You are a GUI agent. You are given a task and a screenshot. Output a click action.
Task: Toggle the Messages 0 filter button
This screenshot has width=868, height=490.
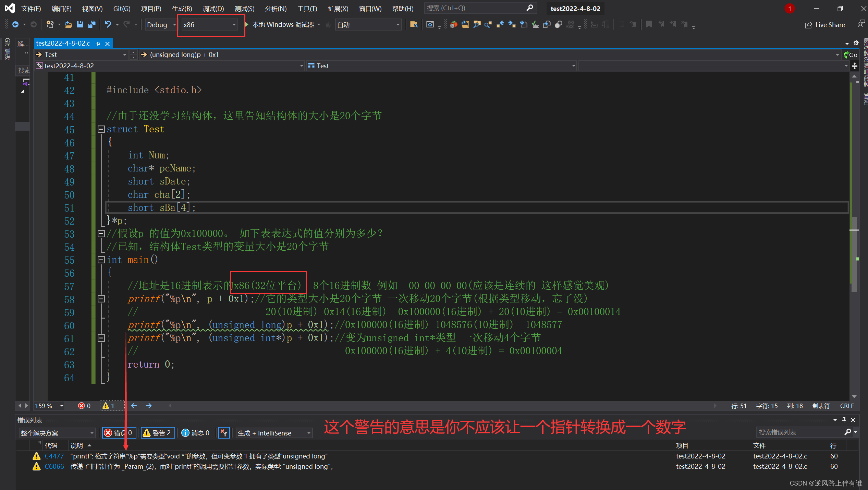tap(195, 433)
